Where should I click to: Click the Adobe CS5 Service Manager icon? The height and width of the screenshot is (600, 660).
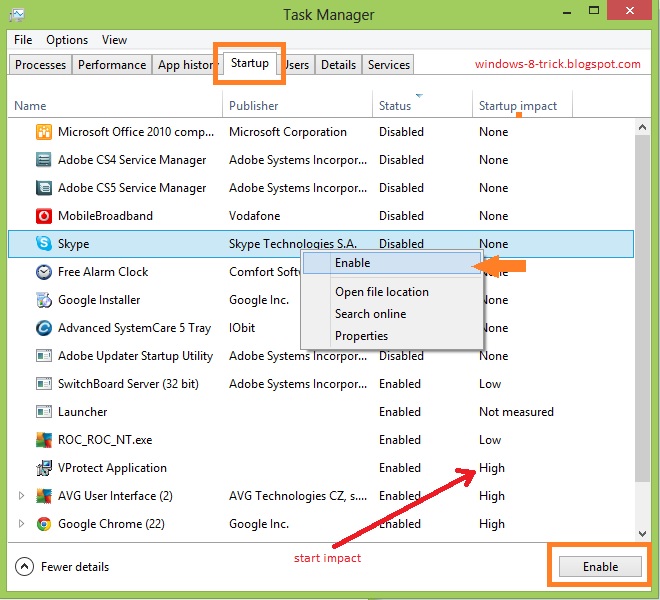[x=44, y=188]
